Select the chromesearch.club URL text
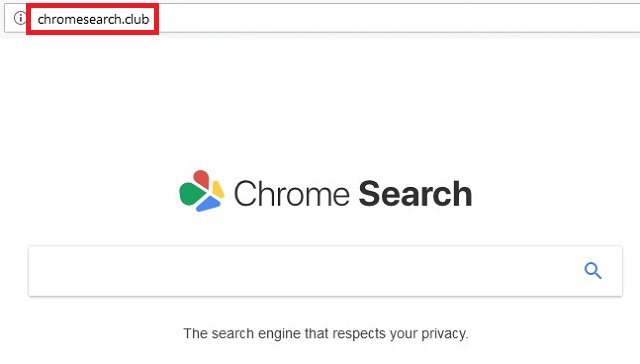The height and width of the screenshot is (364, 640). click(x=93, y=19)
